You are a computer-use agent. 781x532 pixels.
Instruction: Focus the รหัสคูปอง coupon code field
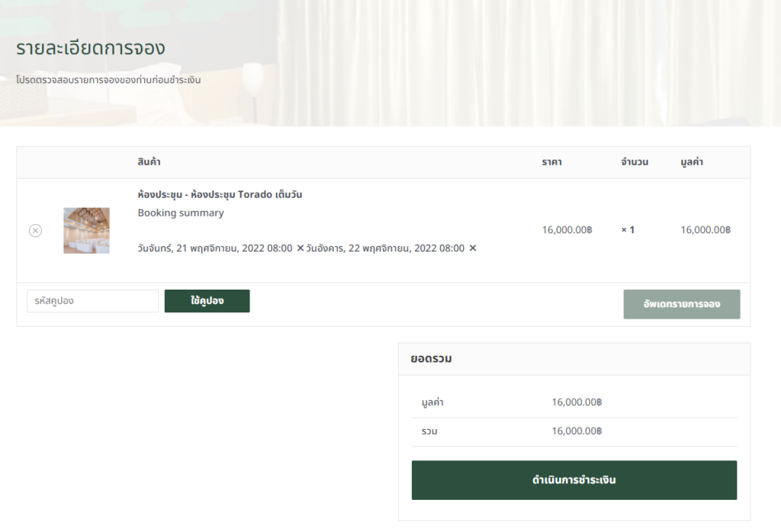tap(92, 301)
